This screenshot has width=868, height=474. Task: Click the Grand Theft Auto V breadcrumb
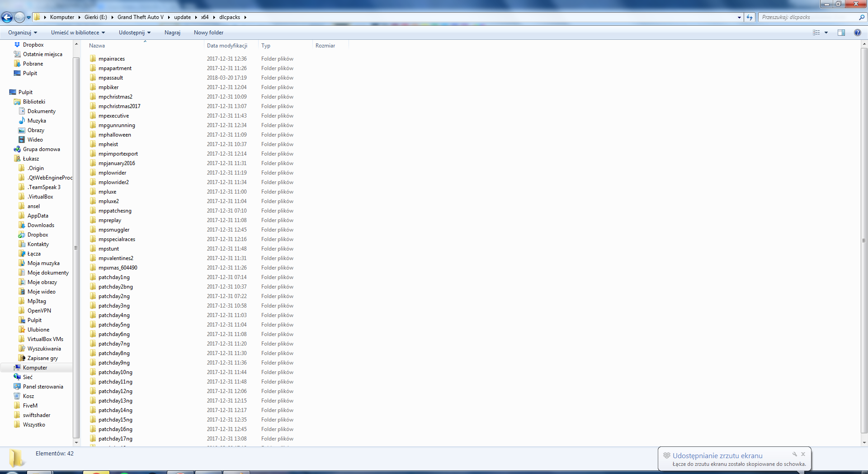(x=141, y=17)
